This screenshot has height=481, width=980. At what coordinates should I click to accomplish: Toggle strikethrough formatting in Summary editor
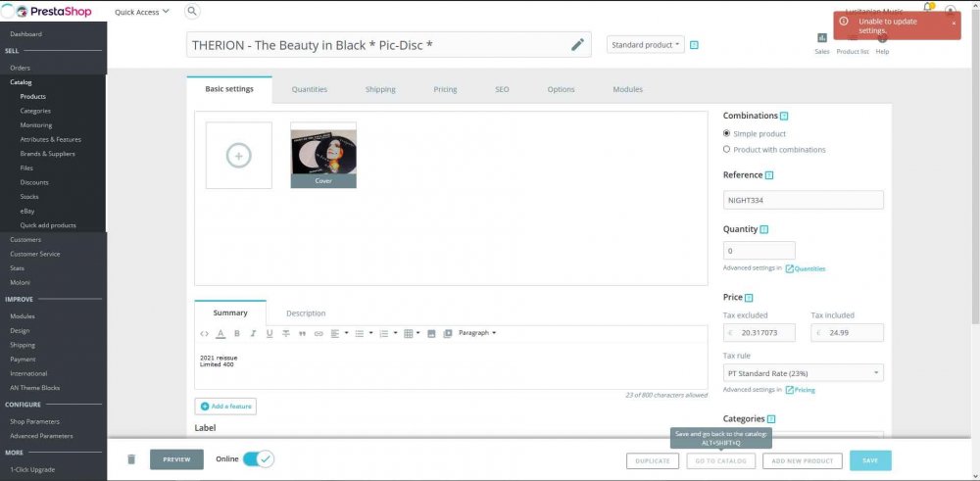tap(285, 334)
